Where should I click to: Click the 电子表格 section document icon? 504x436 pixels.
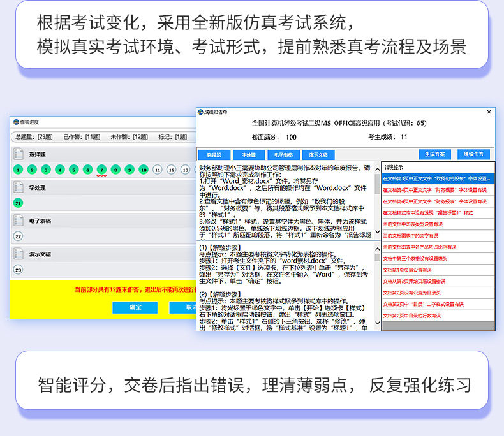click(x=19, y=221)
